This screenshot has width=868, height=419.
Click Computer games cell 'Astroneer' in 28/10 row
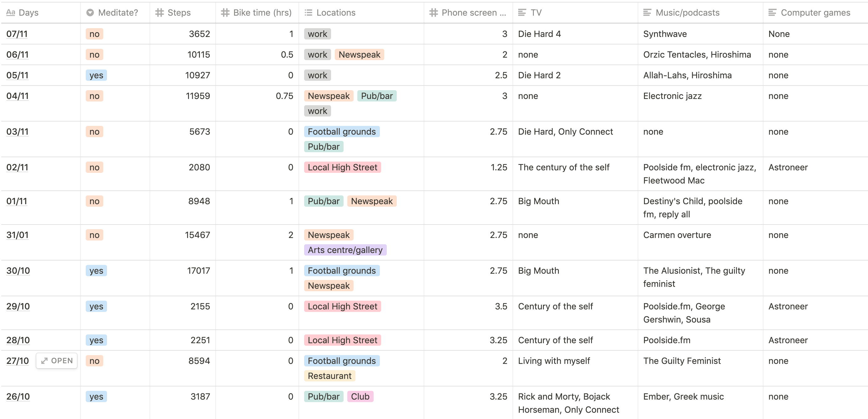coord(815,340)
